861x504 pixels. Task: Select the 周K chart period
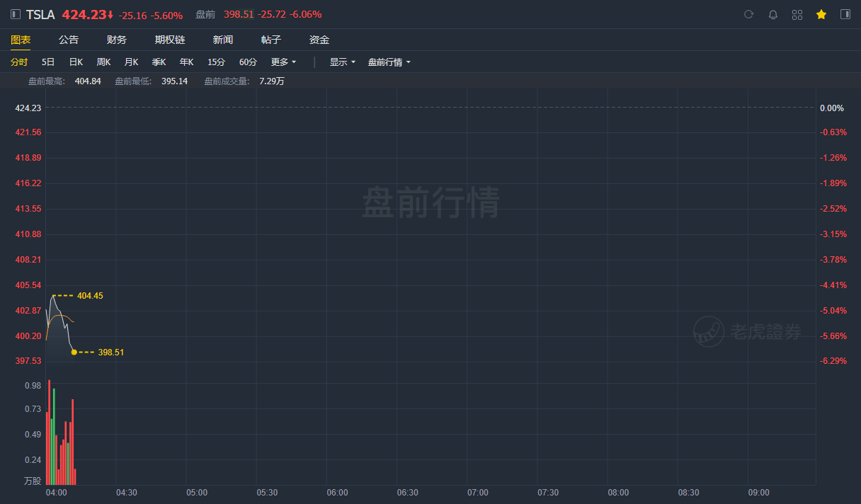coord(103,62)
